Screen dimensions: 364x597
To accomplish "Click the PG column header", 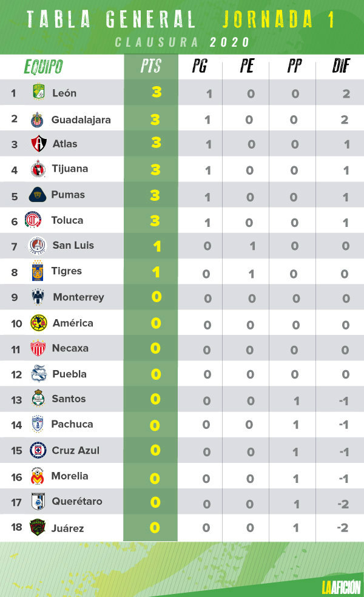I will [x=199, y=66].
